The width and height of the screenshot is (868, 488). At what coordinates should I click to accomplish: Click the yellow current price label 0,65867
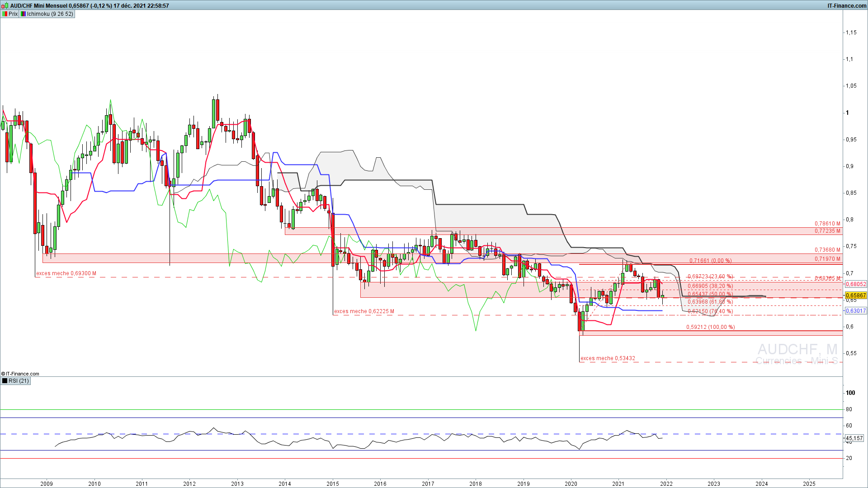point(856,296)
